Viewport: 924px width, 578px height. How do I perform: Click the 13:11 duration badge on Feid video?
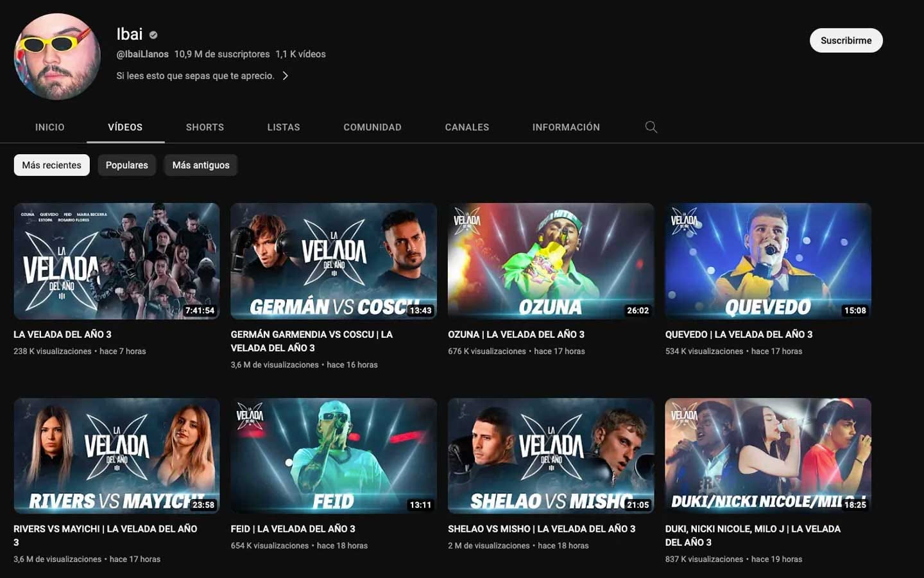tap(420, 505)
